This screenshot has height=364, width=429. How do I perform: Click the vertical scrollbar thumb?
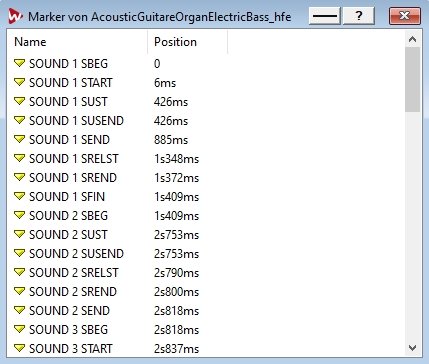pos(412,79)
